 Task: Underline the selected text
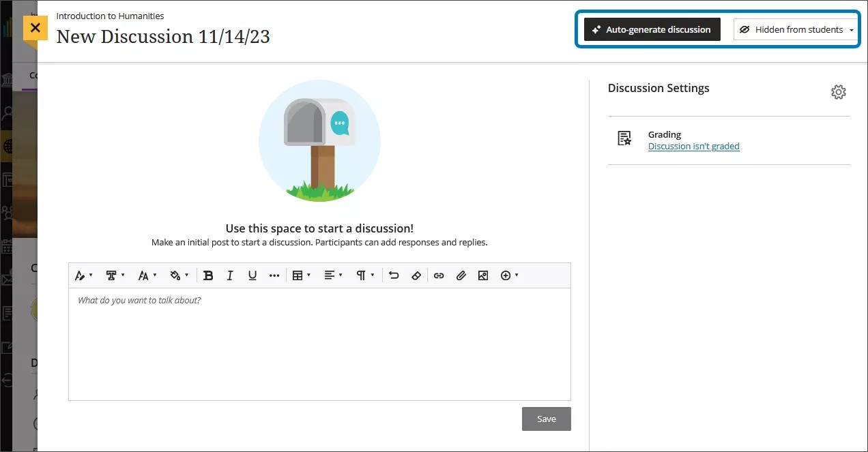[252, 275]
